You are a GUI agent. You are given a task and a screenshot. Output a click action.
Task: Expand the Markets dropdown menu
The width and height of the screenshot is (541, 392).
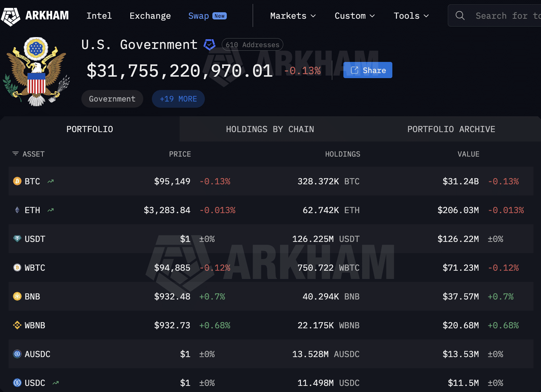(293, 16)
